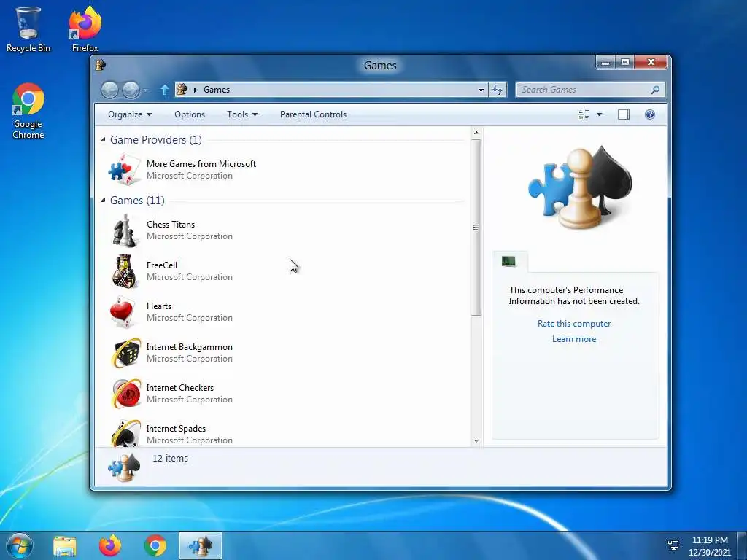Click the Internet Checkers label
The width and height of the screenshot is (747, 560).
179,388
